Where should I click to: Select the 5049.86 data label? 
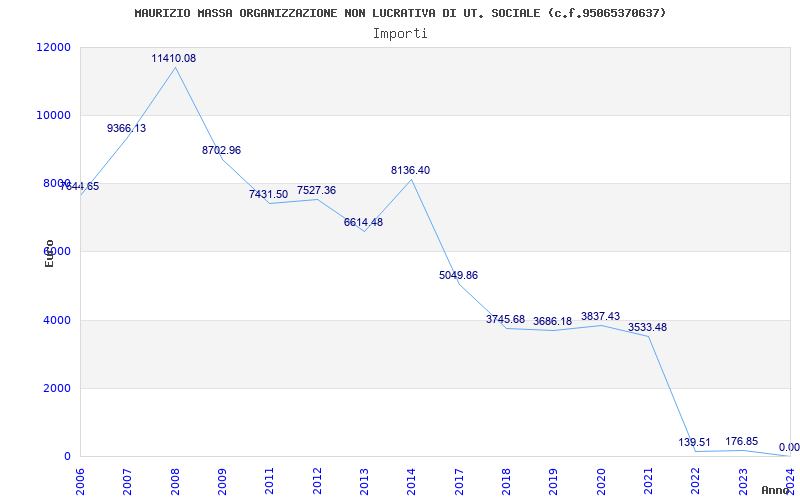tap(458, 276)
